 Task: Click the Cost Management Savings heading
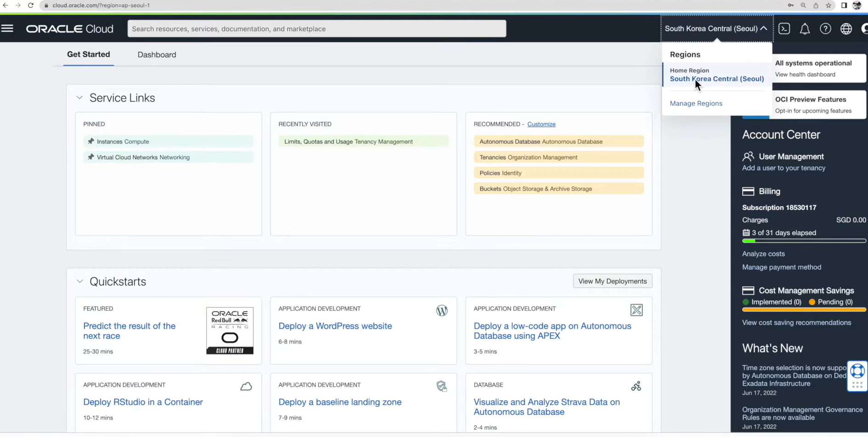(806, 290)
